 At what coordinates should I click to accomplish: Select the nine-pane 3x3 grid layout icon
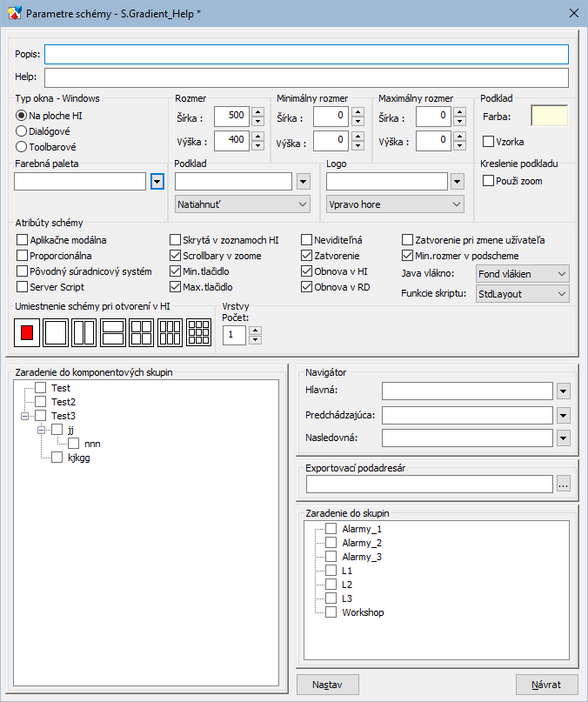[x=199, y=331]
